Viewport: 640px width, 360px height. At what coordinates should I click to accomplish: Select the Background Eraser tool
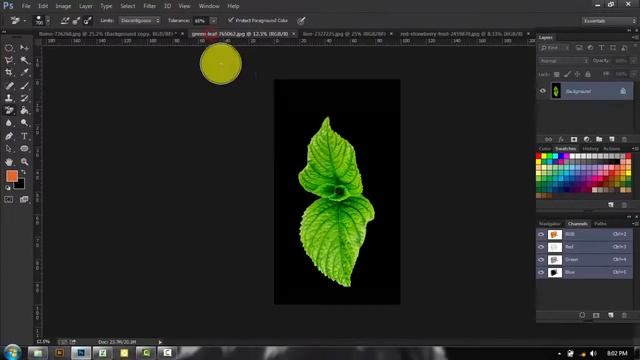point(9,110)
